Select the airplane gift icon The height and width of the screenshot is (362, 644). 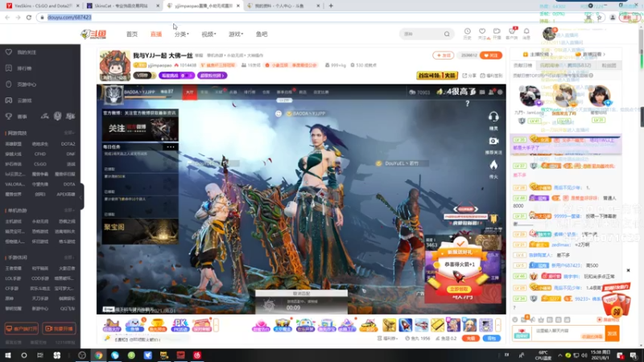(x=421, y=325)
